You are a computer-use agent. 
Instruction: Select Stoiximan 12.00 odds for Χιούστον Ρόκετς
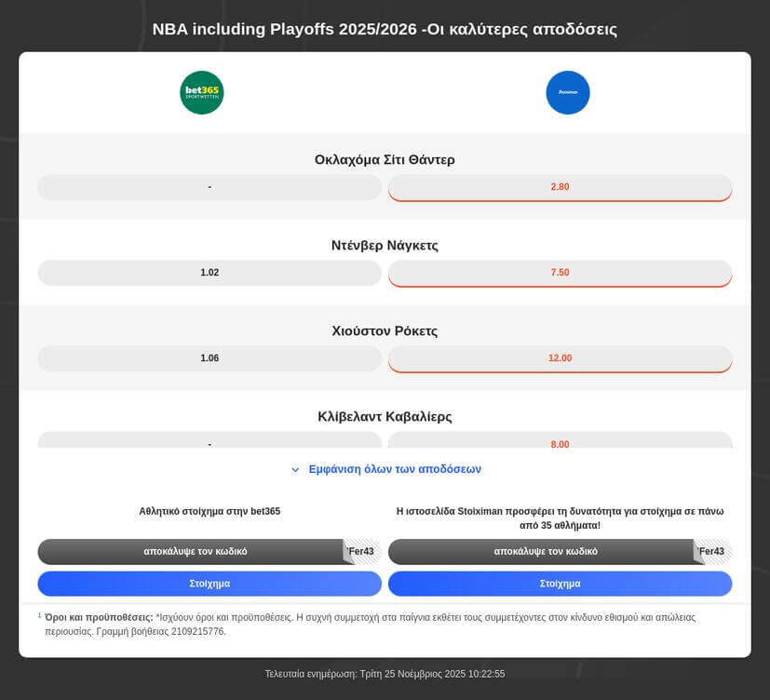[560, 358]
